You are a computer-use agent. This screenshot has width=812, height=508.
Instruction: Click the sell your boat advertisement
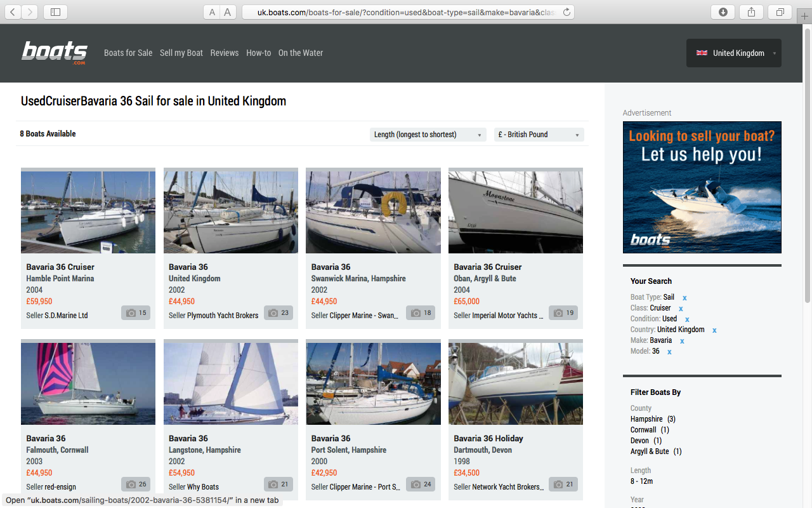coord(702,187)
